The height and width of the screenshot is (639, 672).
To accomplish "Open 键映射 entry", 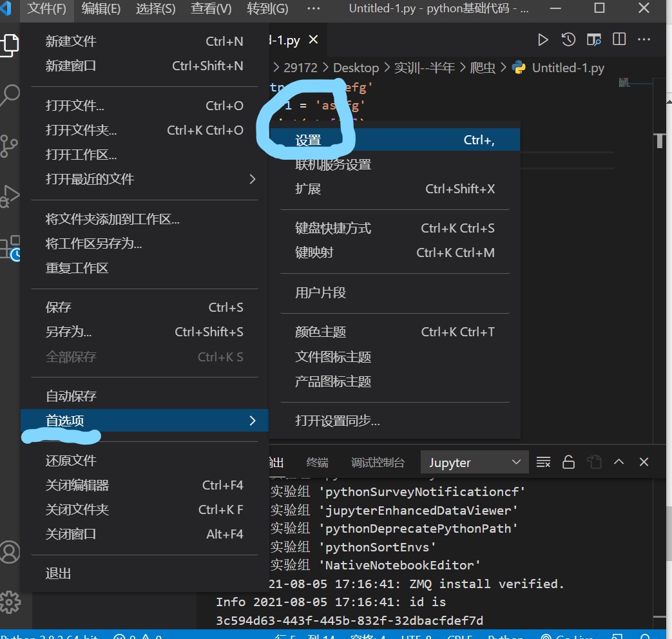I will pyautogui.click(x=395, y=253).
